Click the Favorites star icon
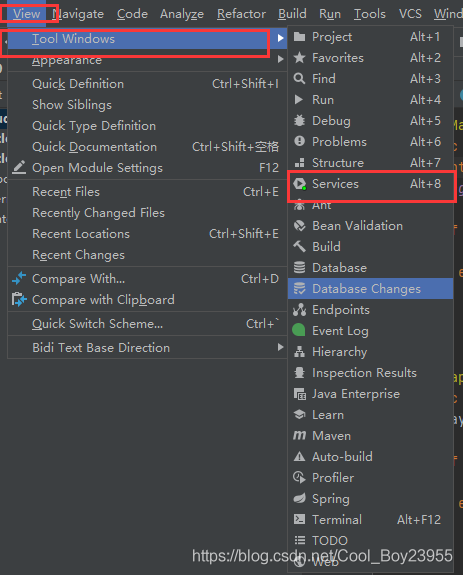Viewport: 463px width, 575px height. tap(300, 58)
